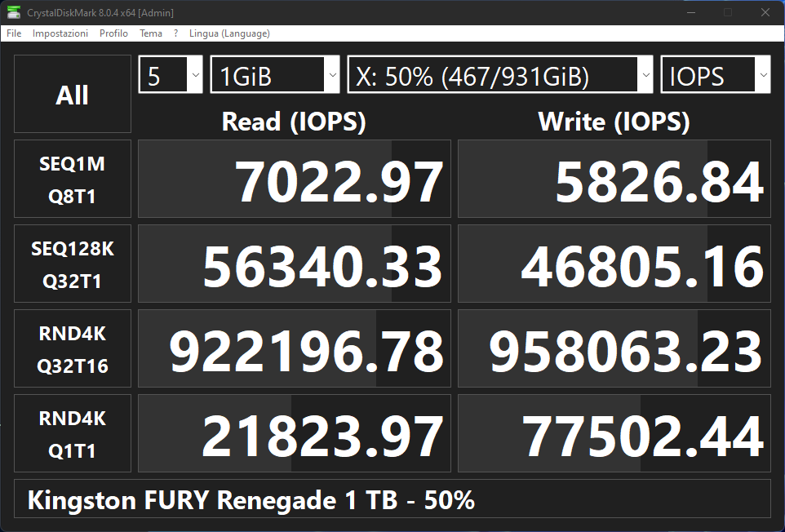The height and width of the screenshot is (532, 785).
Task: Run all benchmarks with All button
Action: (x=73, y=95)
